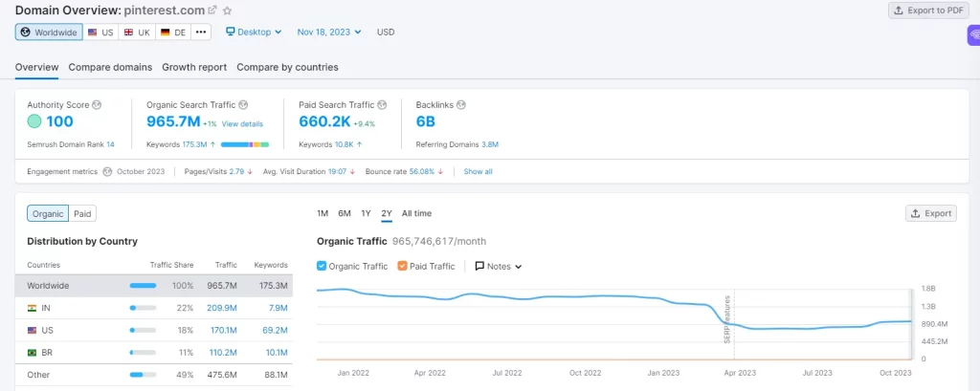Image resolution: width=980 pixels, height=391 pixels.
Task: Click the Backlinks info icon
Action: (460, 105)
